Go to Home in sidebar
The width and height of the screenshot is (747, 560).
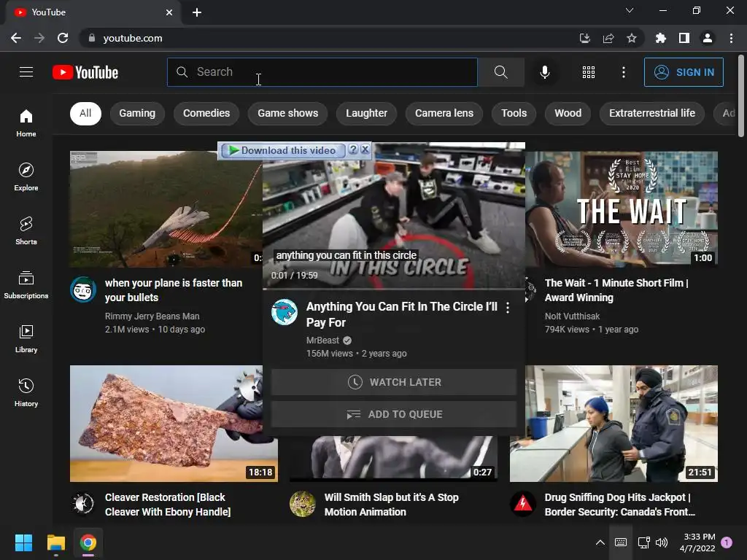coord(26,123)
